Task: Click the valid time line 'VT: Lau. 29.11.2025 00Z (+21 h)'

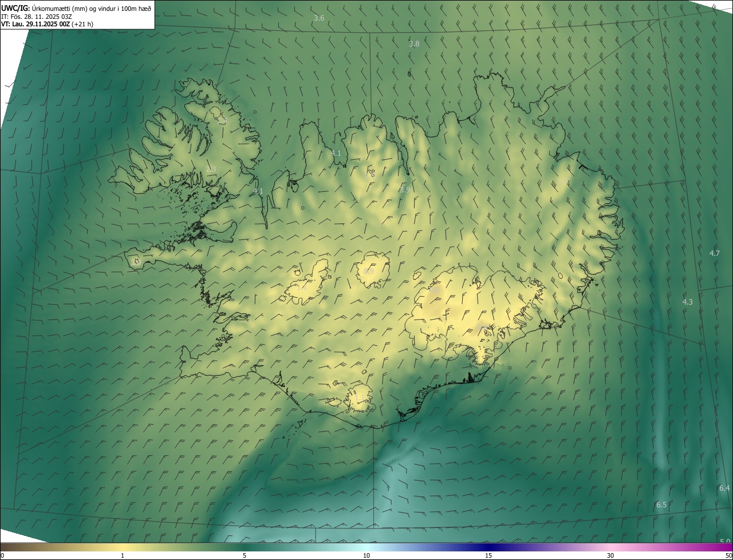Action: (x=47, y=24)
